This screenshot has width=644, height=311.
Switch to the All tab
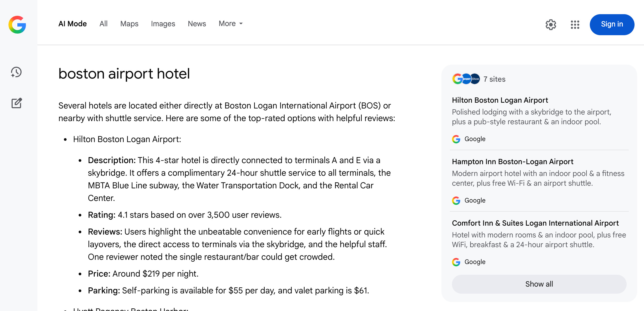pyautogui.click(x=103, y=24)
